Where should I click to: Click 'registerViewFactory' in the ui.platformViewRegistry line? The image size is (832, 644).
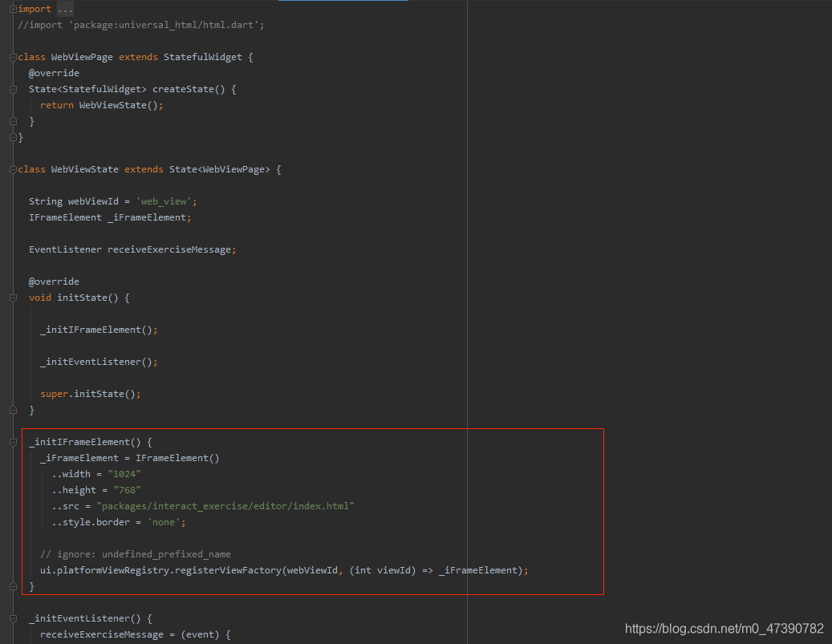[228, 570]
